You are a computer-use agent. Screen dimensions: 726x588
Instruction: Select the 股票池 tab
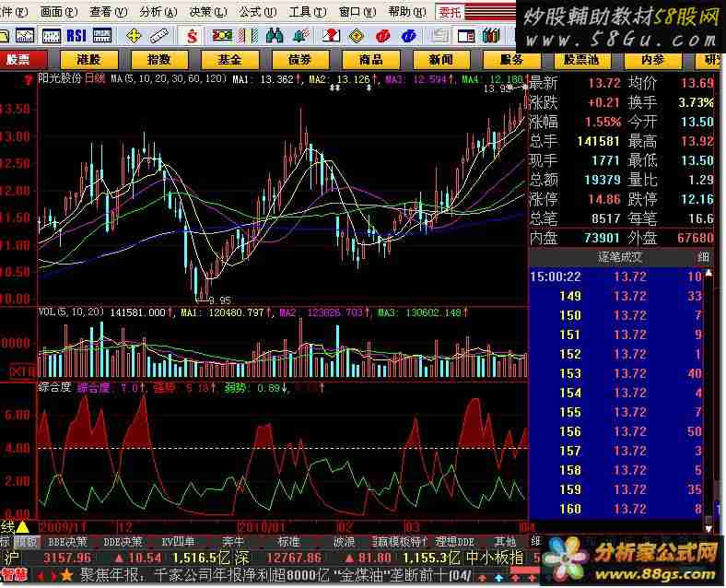click(x=582, y=60)
